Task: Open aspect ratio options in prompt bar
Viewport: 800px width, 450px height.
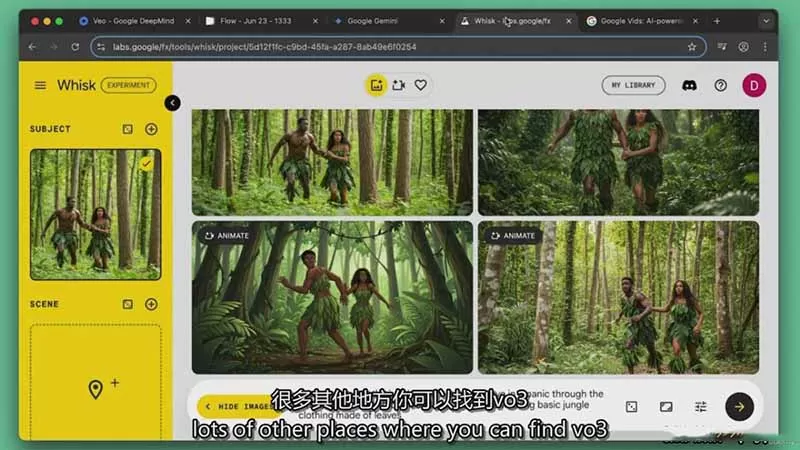Action: (666, 406)
